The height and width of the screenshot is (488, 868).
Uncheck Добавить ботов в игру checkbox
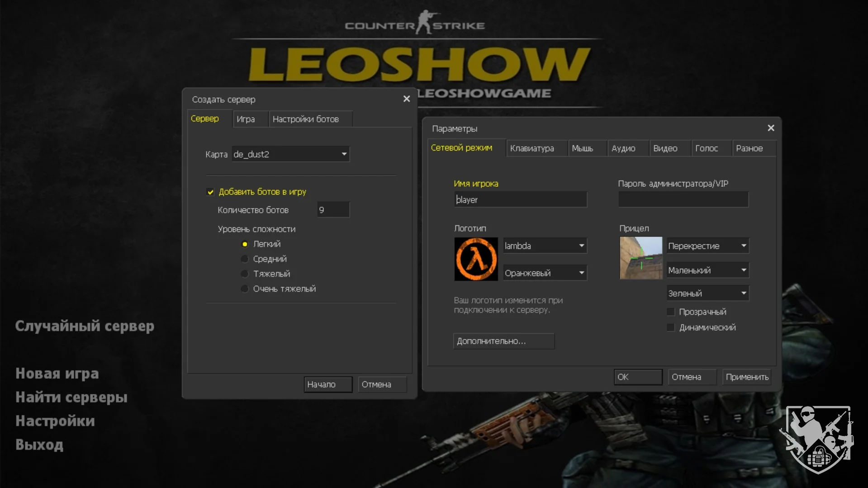[210, 192]
